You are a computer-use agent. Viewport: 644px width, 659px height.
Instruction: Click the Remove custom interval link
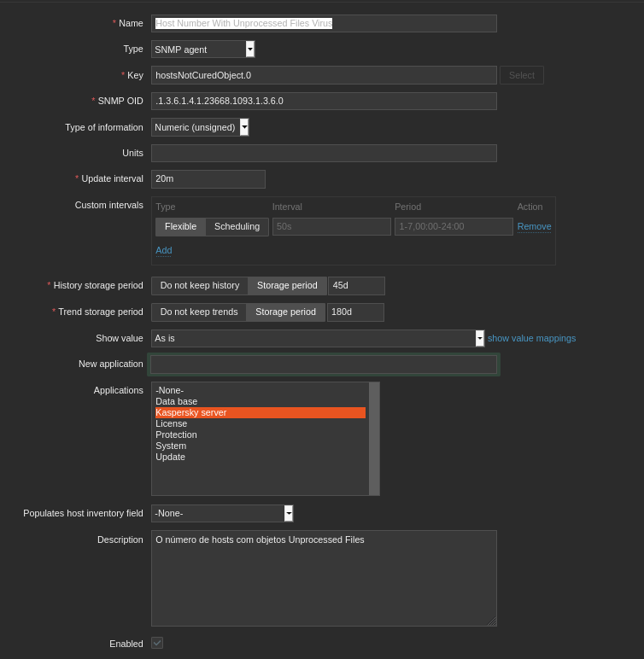tap(534, 227)
